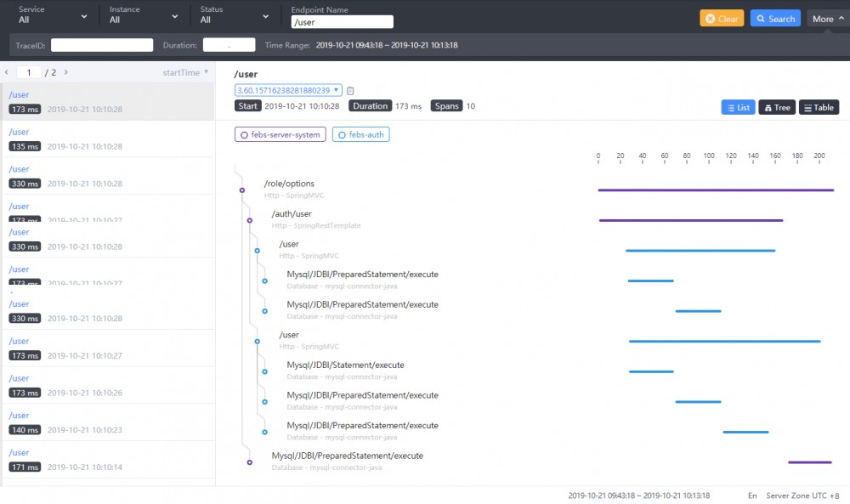Click the Search button

774,19
